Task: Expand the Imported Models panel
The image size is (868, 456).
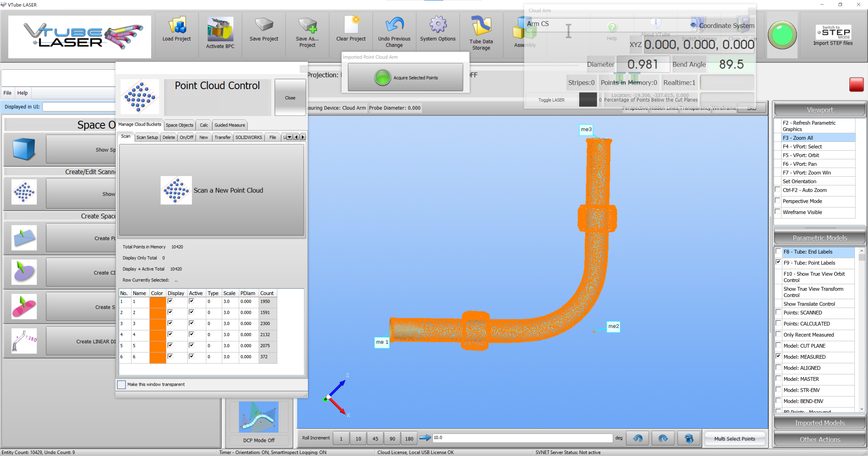Action: pos(819,423)
